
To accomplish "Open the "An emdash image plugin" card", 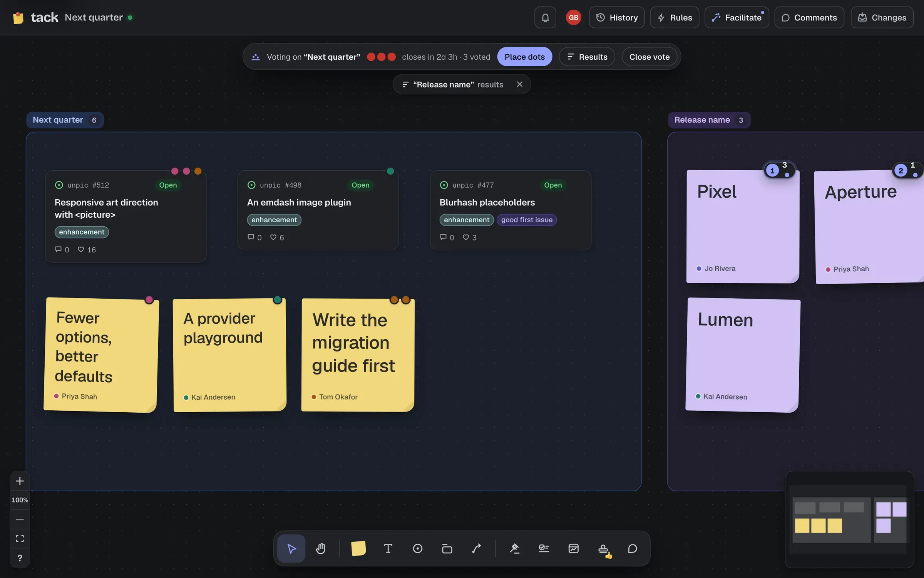I will (318, 210).
